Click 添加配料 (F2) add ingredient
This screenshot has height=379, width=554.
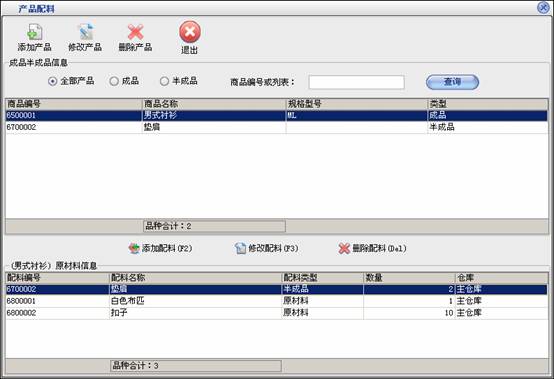click(x=160, y=248)
